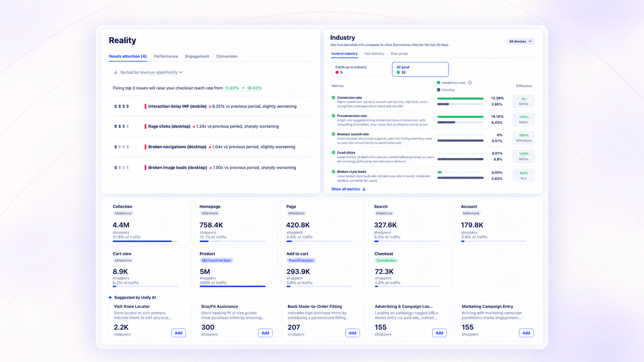This screenshot has width=644, height=362.
Task: Click dollar signs rating for Rage clicks
Action: [122, 126]
